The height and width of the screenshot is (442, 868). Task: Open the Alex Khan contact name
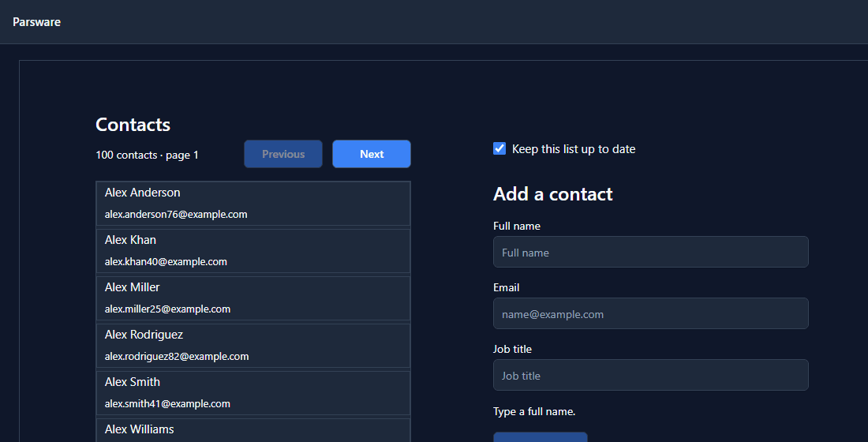coord(130,240)
